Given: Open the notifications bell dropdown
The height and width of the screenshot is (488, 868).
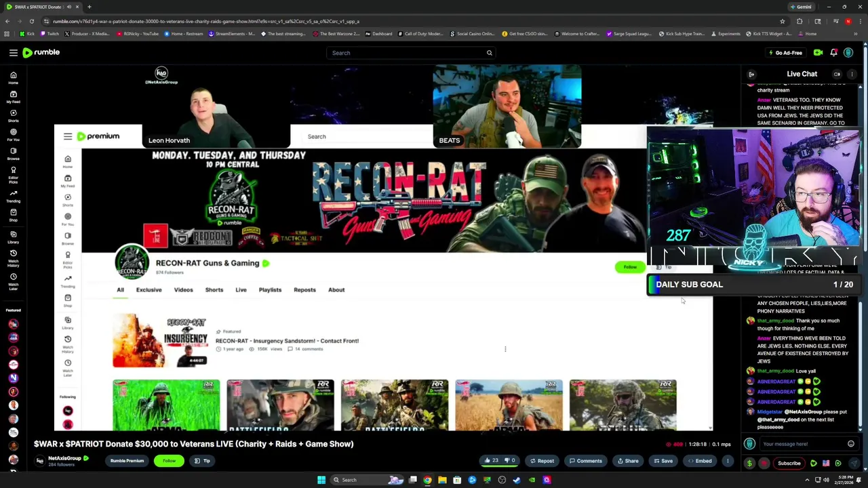Looking at the screenshot, I should 833,53.
